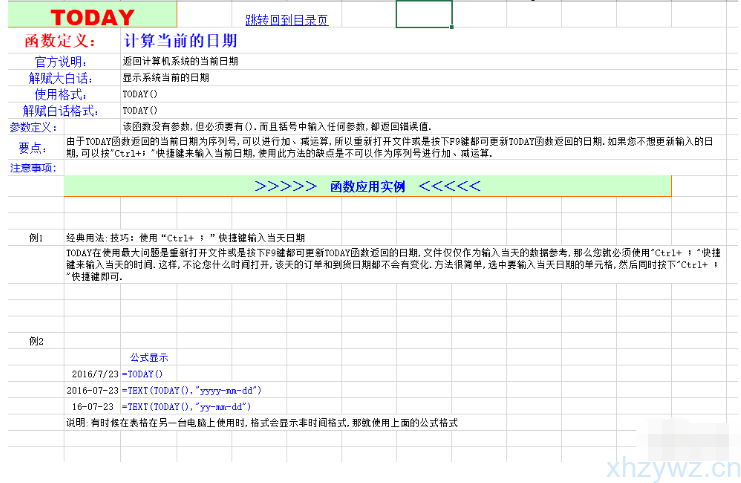Click the 公式显示 header cell
This screenshot has width=741, height=483.
pos(149,357)
